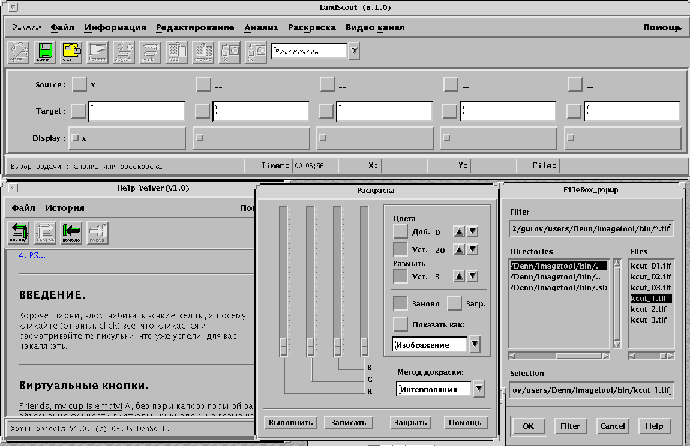Click the green save icon in main toolbar
Viewport: 690px width, 446px height.
coord(46,51)
